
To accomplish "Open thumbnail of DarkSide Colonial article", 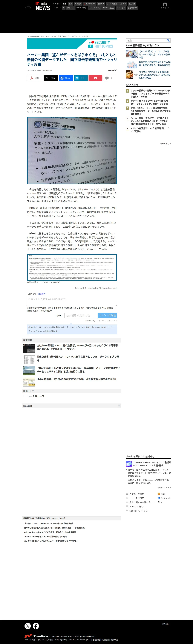I will [x=29, y=371].
